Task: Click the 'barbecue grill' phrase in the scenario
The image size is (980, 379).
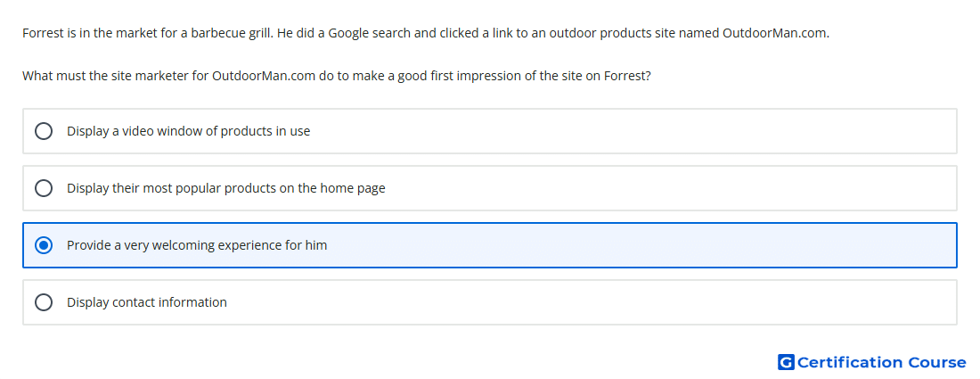Action: (x=232, y=33)
